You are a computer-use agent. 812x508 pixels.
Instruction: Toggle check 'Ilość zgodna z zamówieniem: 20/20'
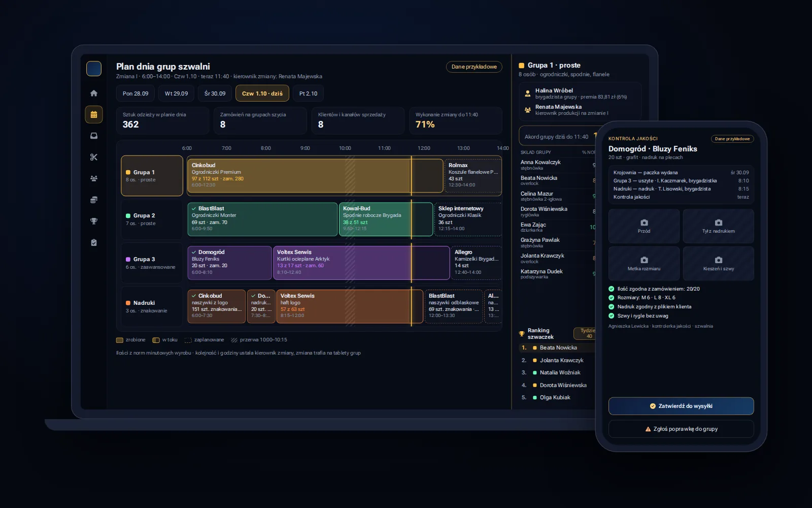[x=612, y=289]
